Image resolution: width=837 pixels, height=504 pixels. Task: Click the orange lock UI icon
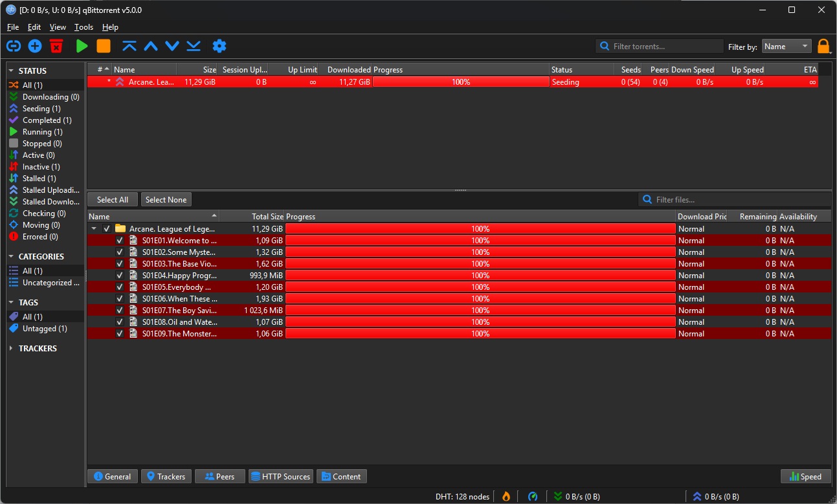[823, 46]
